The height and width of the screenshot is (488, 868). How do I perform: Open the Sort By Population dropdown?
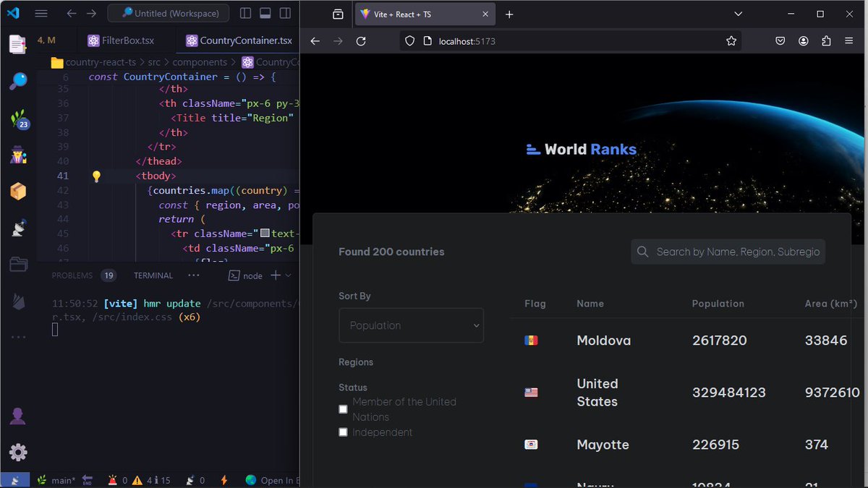coord(411,325)
